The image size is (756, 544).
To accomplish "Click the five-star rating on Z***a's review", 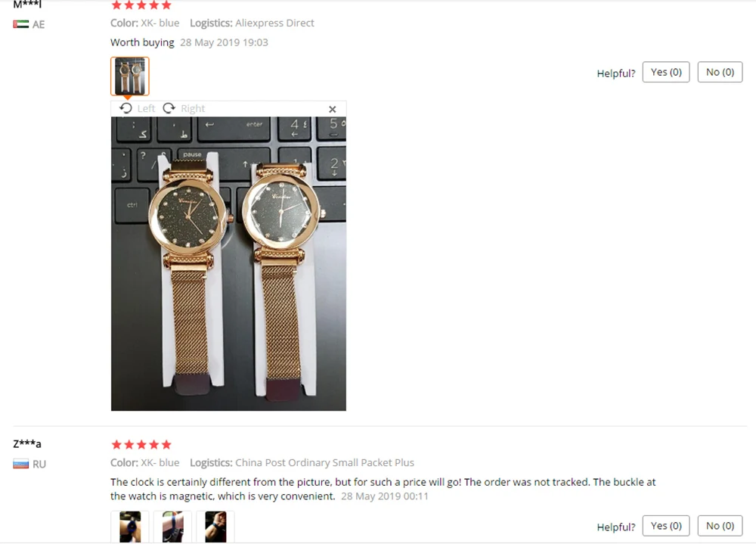I will (x=141, y=445).
